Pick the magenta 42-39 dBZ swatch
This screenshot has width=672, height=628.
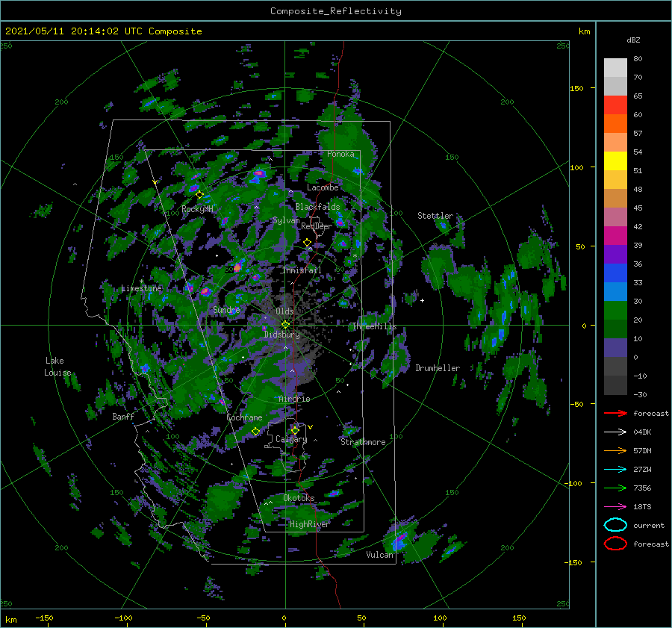(615, 236)
